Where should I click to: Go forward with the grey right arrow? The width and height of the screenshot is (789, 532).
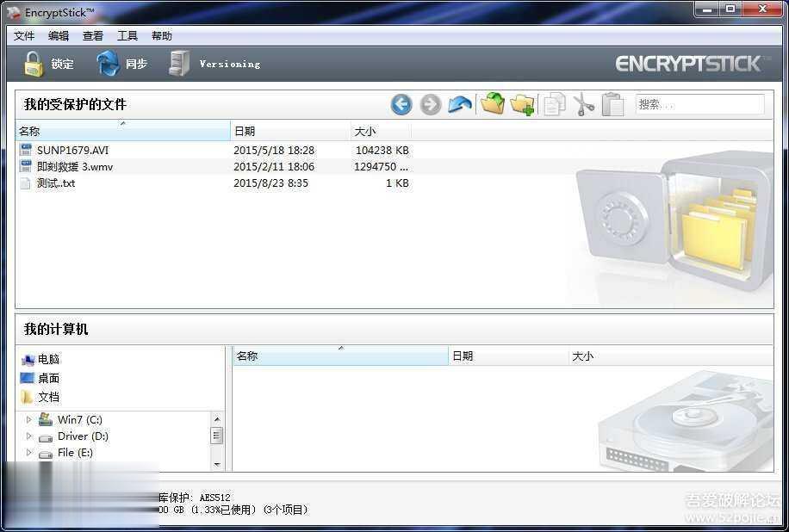[430, 104]
